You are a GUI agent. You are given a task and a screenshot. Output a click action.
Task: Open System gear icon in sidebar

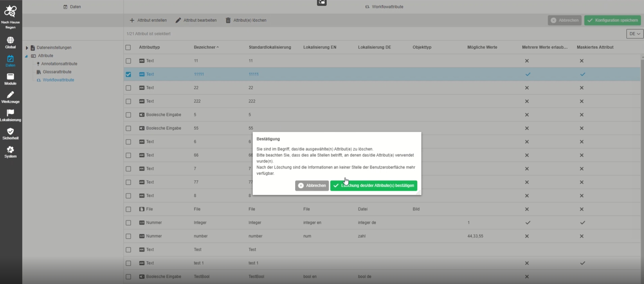tap(10, 152)
